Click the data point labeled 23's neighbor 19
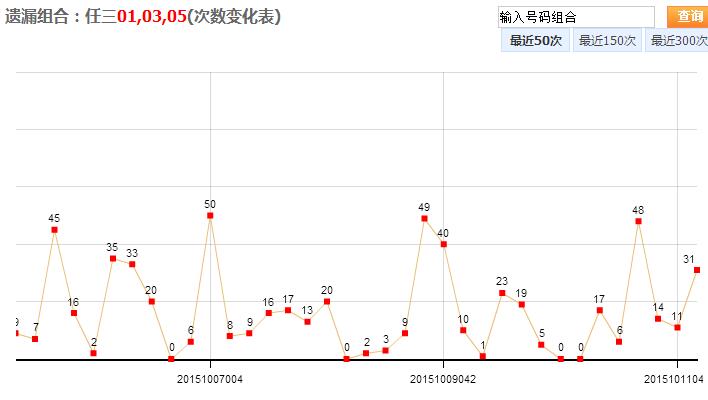This screenshot has height=400, width=708. pos(522,305)
